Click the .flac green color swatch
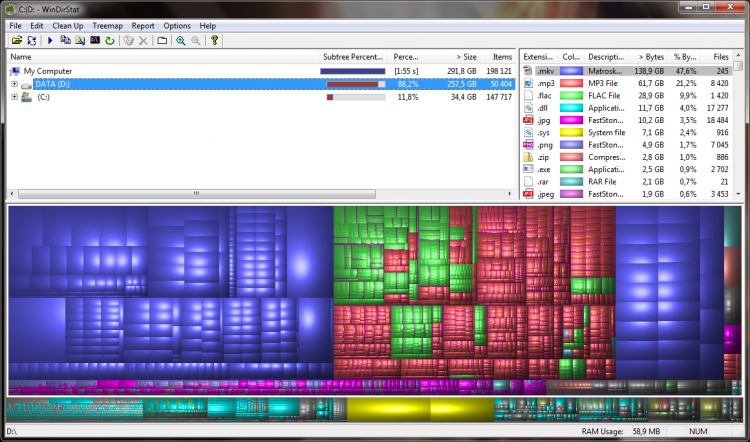Image resolution: width=750 pixels, height=442 pixels. pos(571,96)
